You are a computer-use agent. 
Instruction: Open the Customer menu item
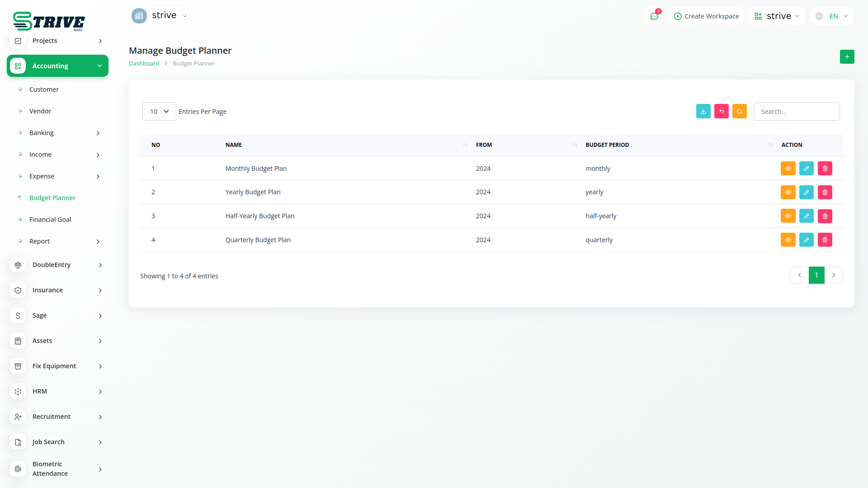44,89
